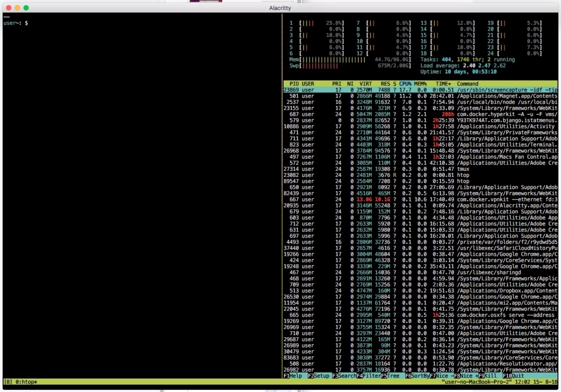Click the Mem usage meter bar

(x=350, y=59)
